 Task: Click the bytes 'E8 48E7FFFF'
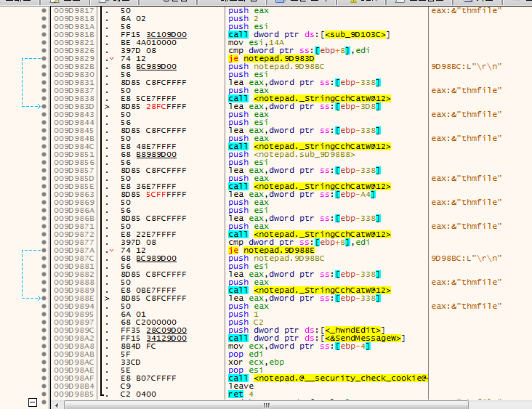click(148, 147)
